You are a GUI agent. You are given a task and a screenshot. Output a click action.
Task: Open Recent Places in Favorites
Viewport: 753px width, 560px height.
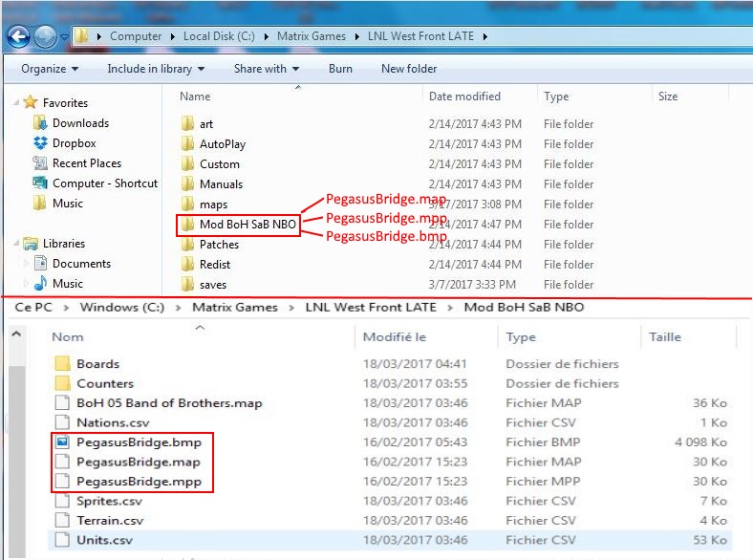pos(87,163)
